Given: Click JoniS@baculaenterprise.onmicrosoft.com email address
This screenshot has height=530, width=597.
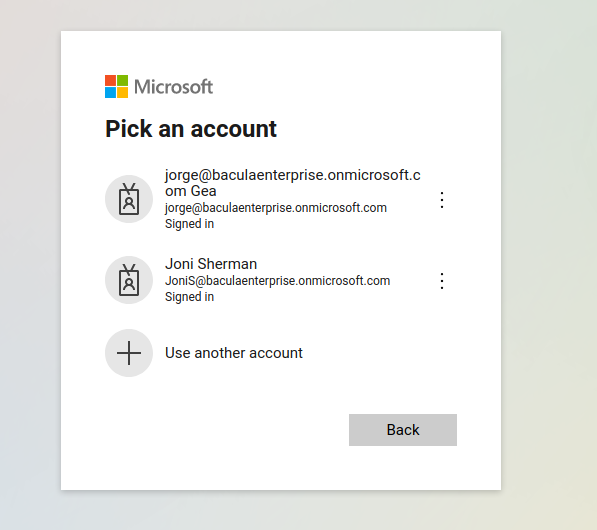Looking at the screenshot, I should [278, 281].
